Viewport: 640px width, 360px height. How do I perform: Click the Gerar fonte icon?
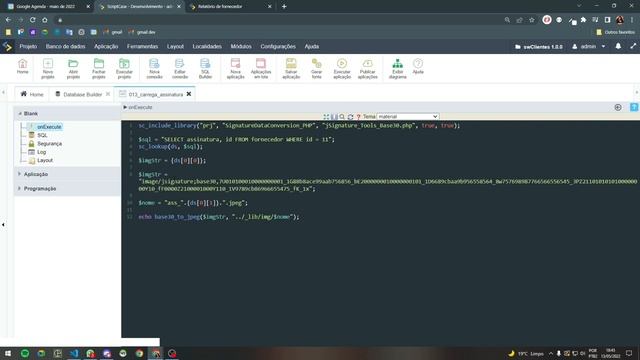click(316, 68)
